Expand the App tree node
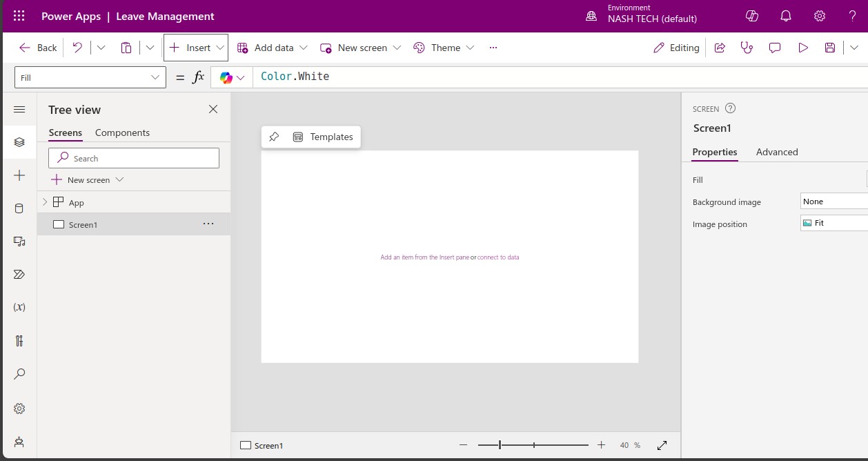868x461 pixels. (45, 202)
